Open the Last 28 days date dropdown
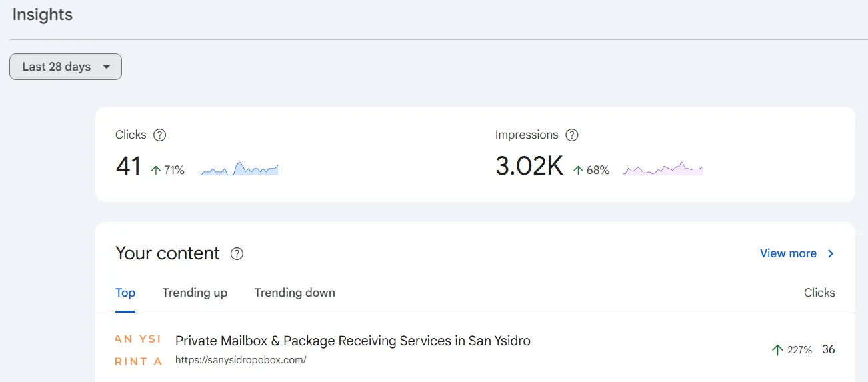 coord(65,67)
